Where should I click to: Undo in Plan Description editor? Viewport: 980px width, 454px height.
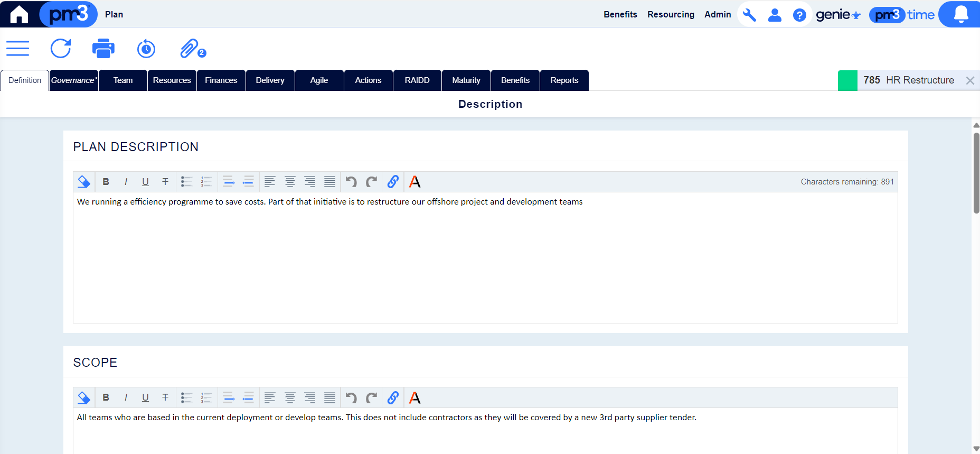(x=351, y=182)
